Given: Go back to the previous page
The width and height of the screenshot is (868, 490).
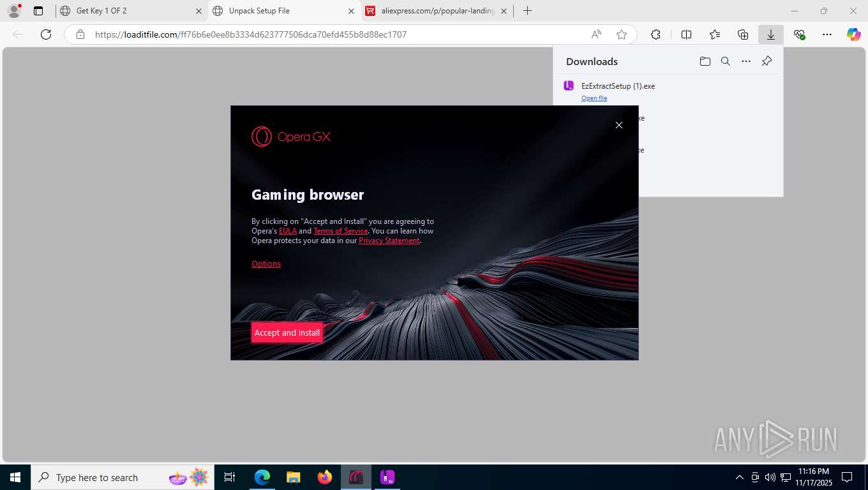Looking at the screenshot, I should (18, 34).
